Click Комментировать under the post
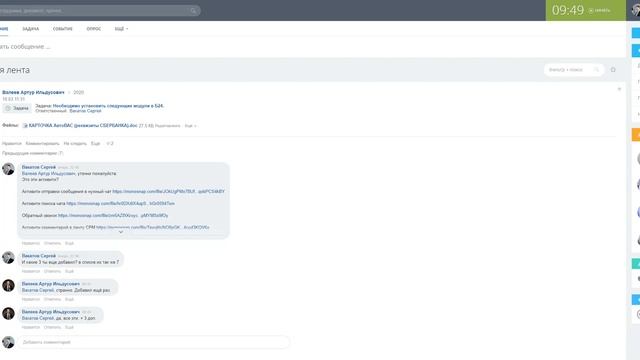640x360 pixels. coord(42,144)
